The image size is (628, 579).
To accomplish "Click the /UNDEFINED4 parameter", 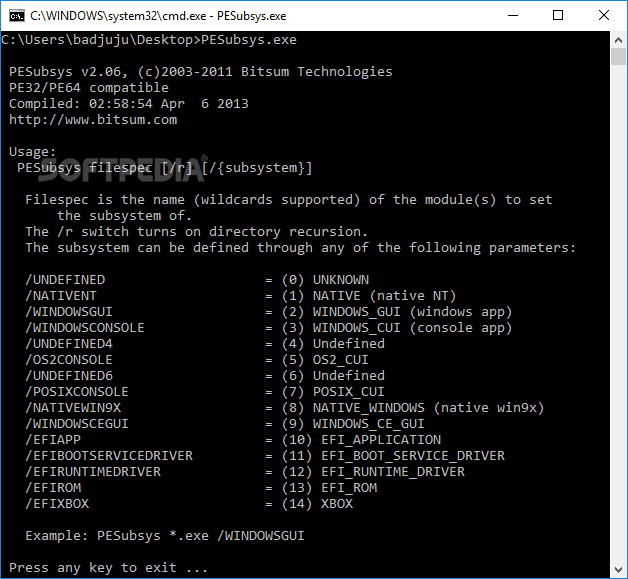I will click(69, 344).
